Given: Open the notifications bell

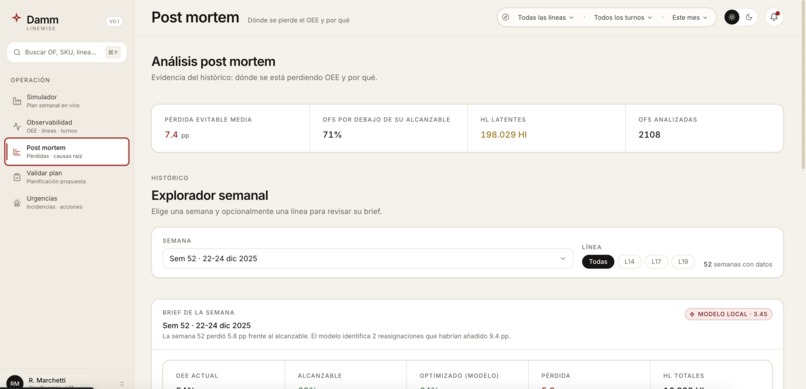Looking at the screenshot, I should (x=774, y=17).
